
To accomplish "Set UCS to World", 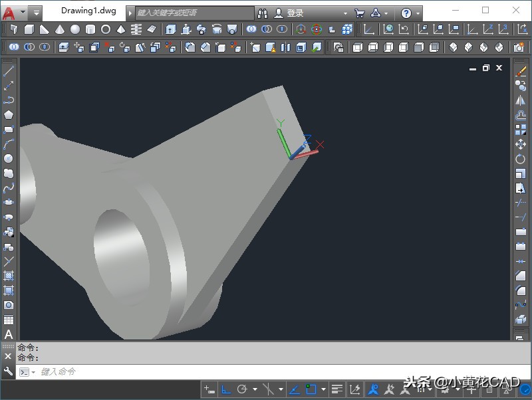I will click(x=388, y=29).
